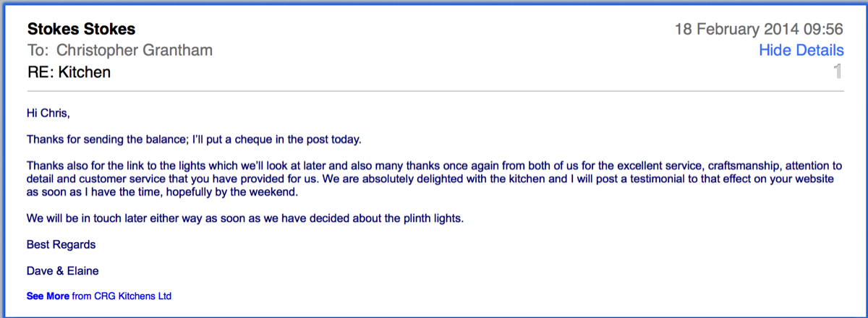The image size is (868, 318).
Task: Click the Hide Details link
Action: [x=801, y=50]
